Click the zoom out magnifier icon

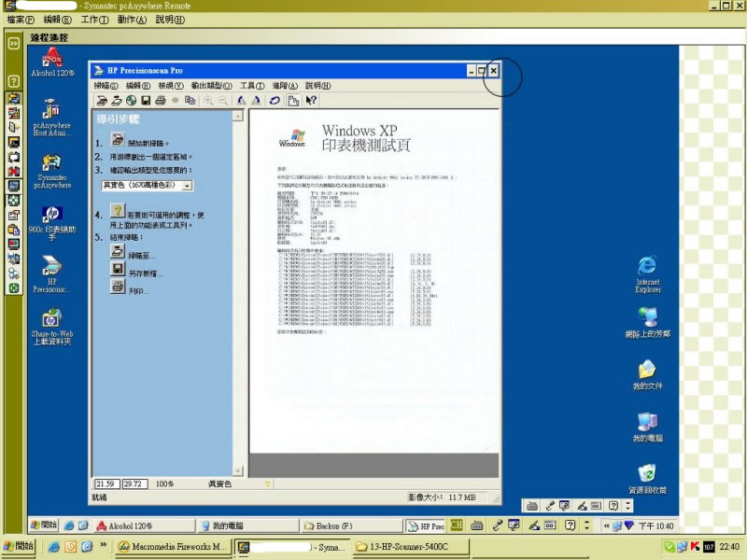pyautogui.click(x=223, y=101)
